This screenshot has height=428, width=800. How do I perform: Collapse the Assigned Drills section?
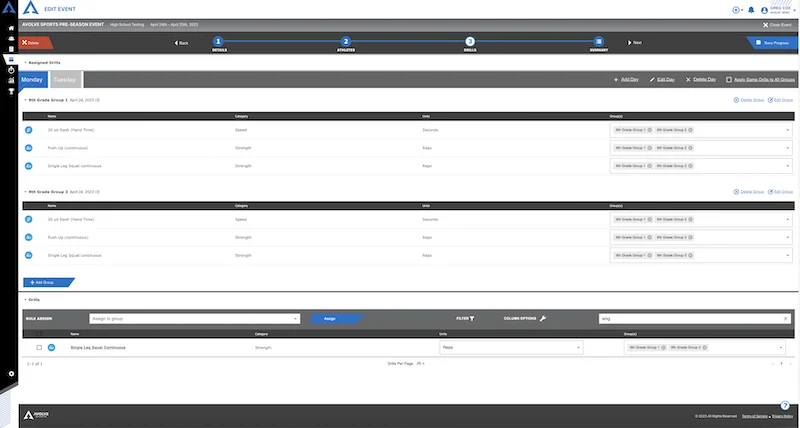[26, 63]
